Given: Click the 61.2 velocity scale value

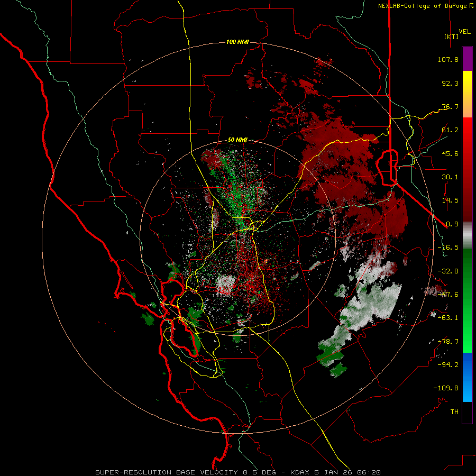Looking at the screenshot, I should pyautogui.click(x=450, y=130).
